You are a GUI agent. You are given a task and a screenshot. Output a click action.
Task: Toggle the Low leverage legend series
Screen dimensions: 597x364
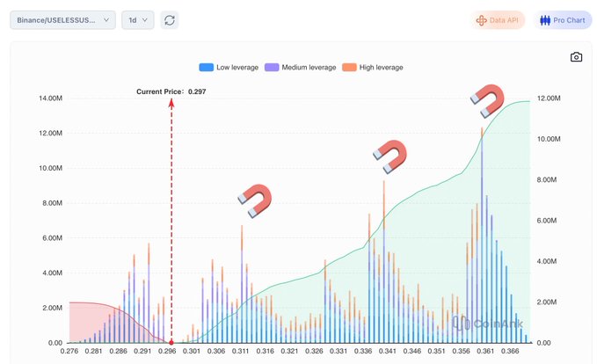[229, 68]
